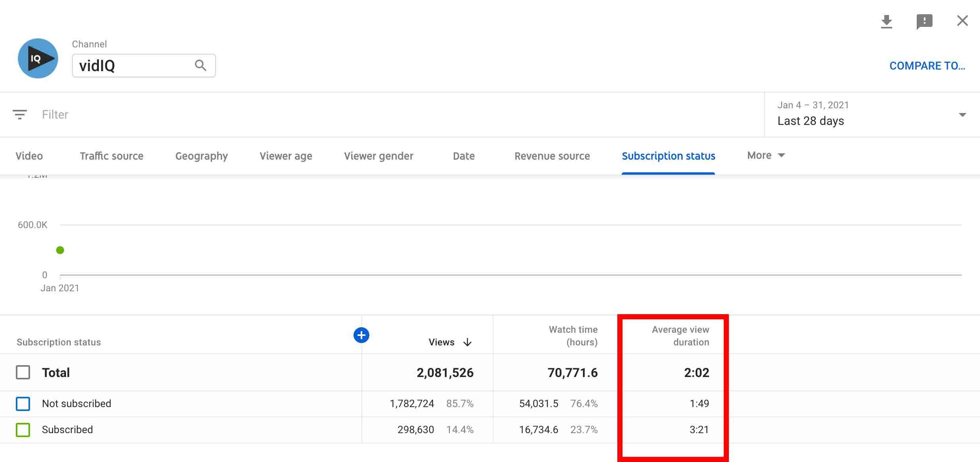
Task: Open the send feedback icon
Action: [924, 21]
